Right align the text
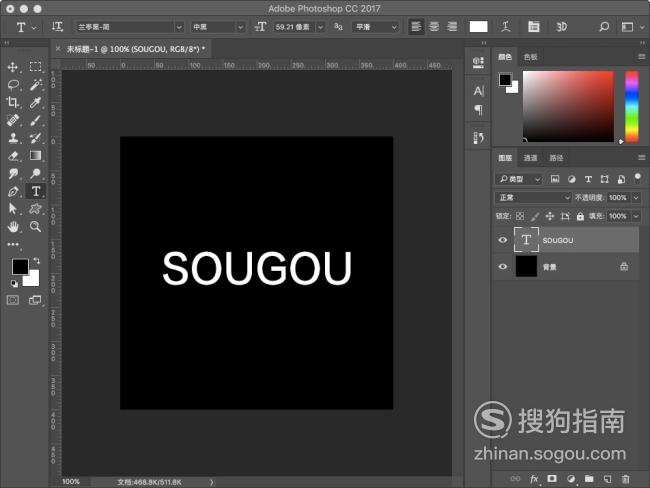The height and width of the screenshot is (488, 650). click(452, 27)
